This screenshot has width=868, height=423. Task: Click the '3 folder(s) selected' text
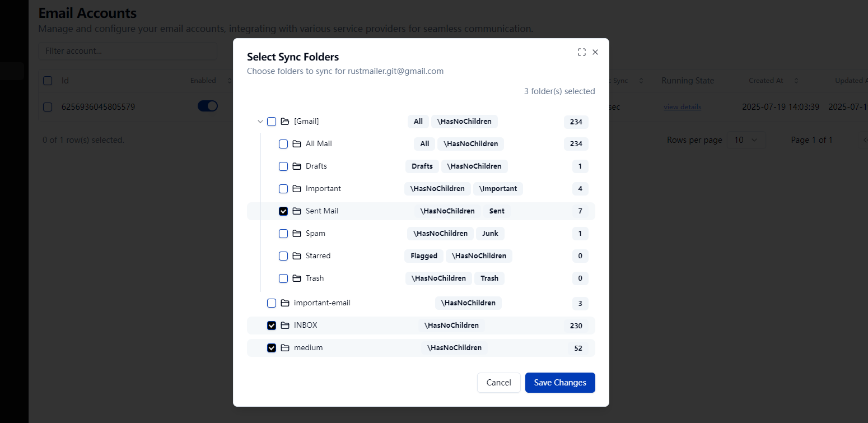click(x=559, y=91)
